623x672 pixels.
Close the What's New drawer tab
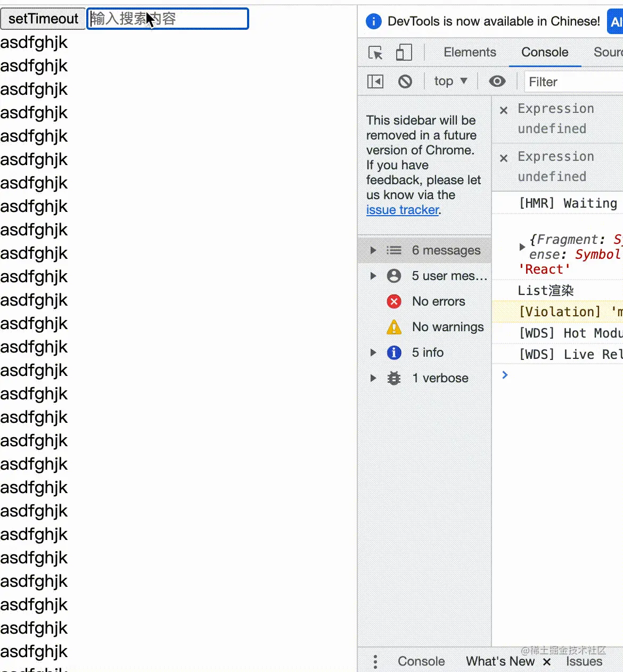(547, 662)
